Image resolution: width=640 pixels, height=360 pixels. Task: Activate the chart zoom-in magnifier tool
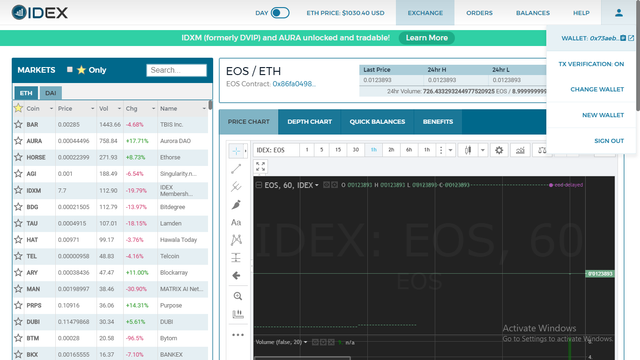pos(238,296)
